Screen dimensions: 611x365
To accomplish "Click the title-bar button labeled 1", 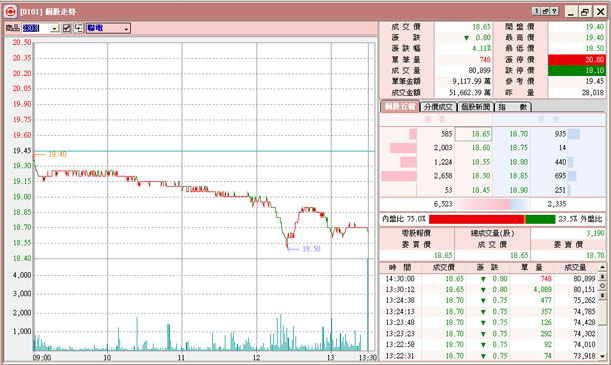I will tap(537, 11).
